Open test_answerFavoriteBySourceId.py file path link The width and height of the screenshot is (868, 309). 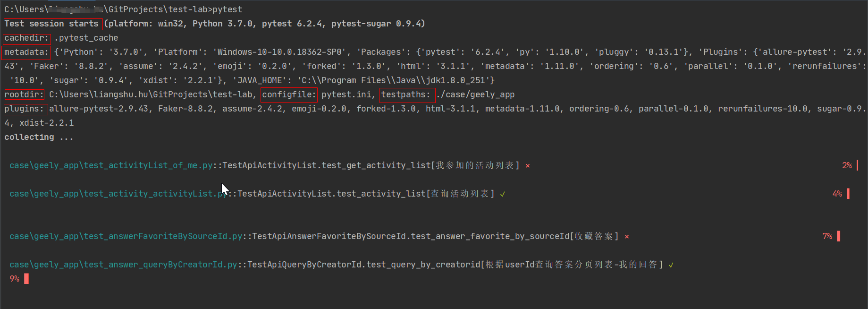coord(126,236)
